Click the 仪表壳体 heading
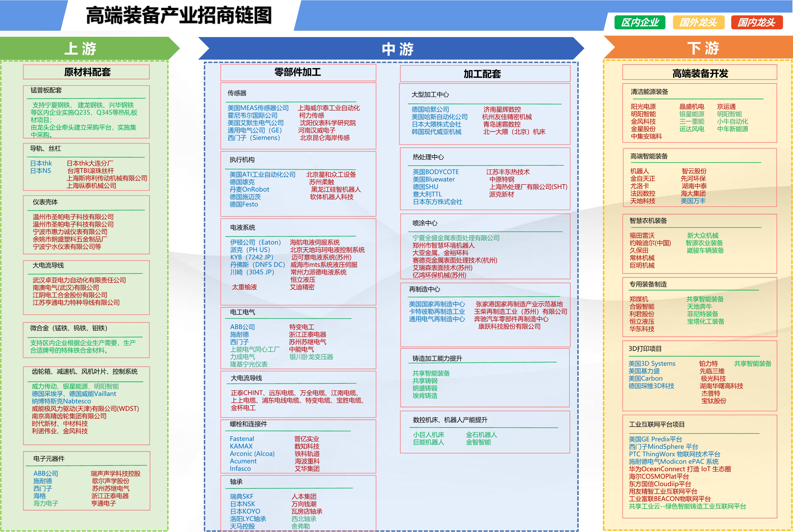 (x=45, y=202)
